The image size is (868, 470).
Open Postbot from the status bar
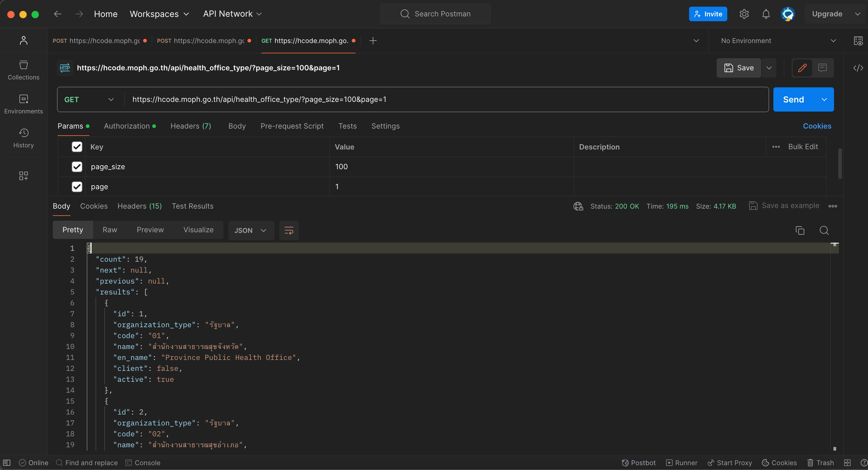click(x=638, y=463)
